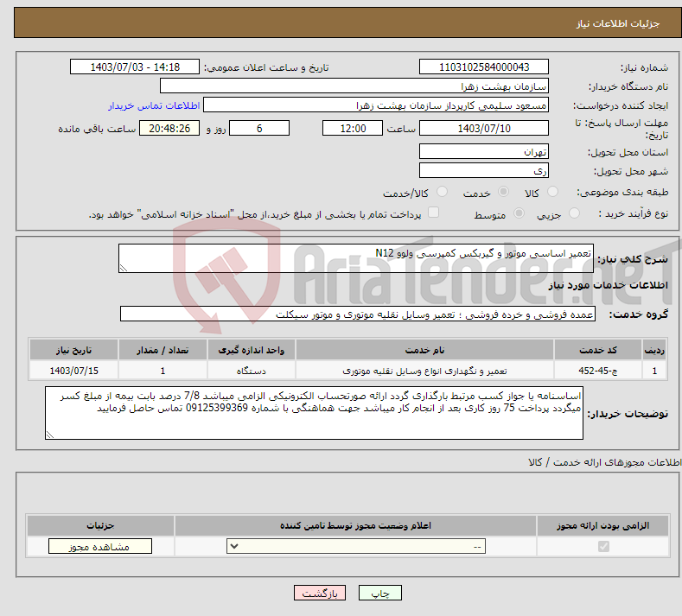Click the service group field

(x=358, y=314)
